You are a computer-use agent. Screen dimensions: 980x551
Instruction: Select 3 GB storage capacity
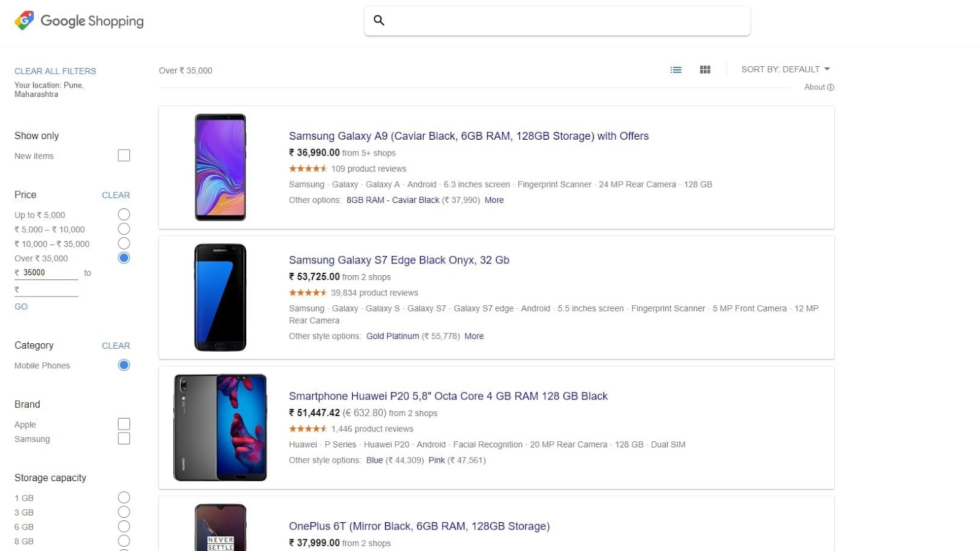point(124,512)
